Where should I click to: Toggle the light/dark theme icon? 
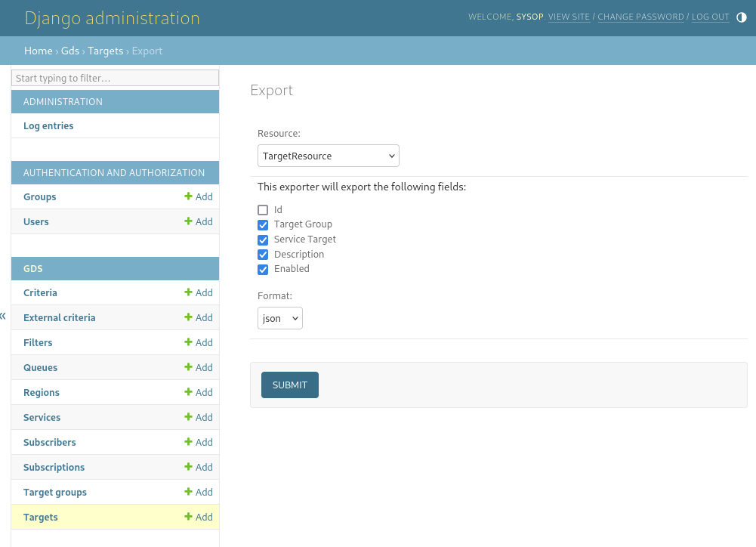click(x=742, y=17)
